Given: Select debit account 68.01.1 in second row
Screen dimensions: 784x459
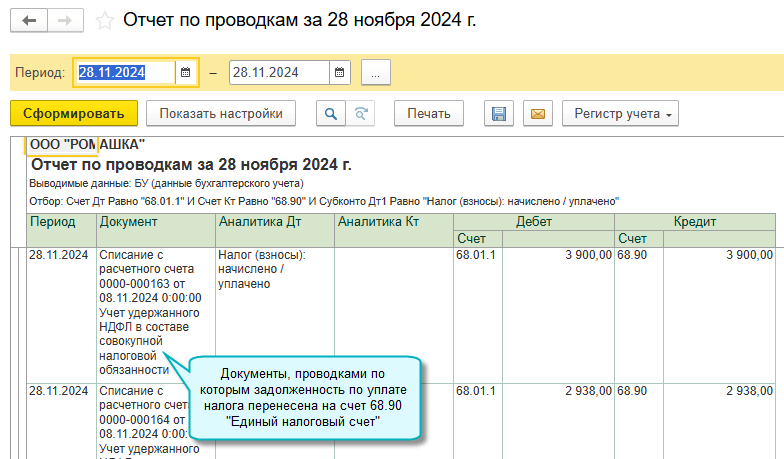Looking at the screenshot, I should coord(478,421).
